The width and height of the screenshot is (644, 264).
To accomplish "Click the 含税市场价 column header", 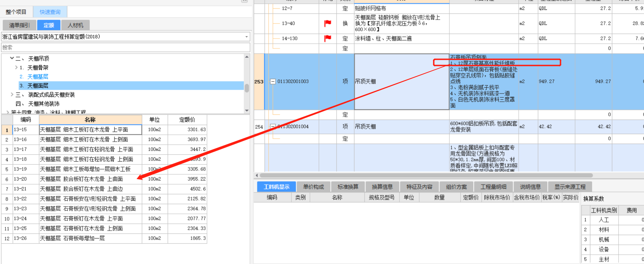I will (x=527, y=197).
